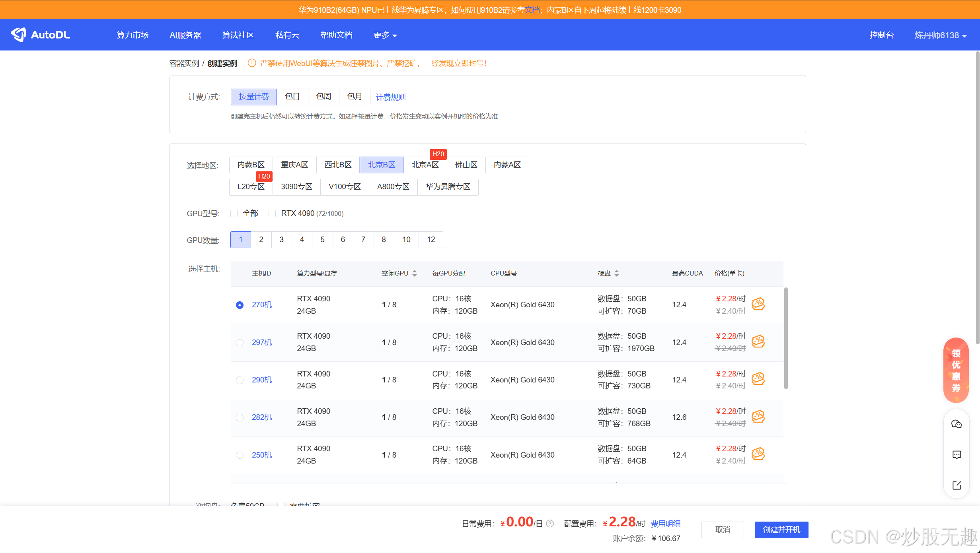This screenshot has width=980, height=553.
Task: Open AI服务器 in the navbar
Action: (x=185, y=35)
